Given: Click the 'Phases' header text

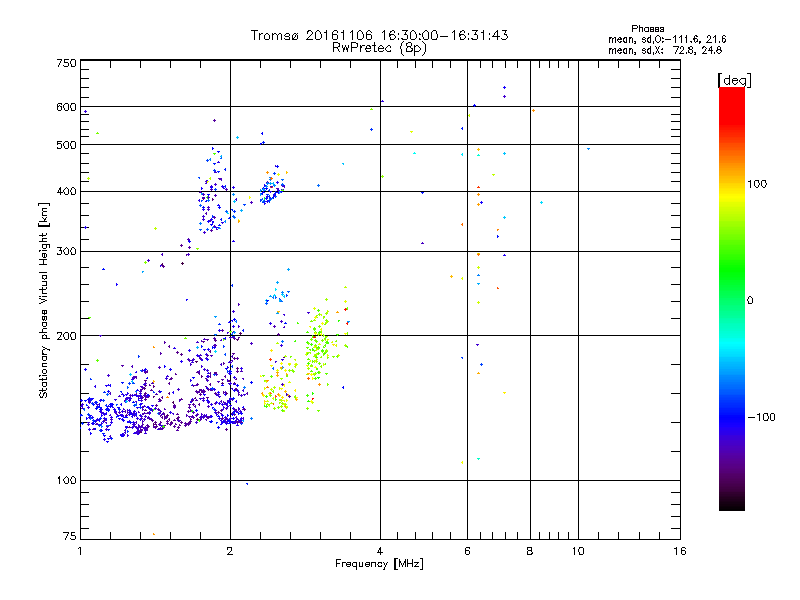Looking at the screenshot, I should pyautogui.click(x=647, y=29).
